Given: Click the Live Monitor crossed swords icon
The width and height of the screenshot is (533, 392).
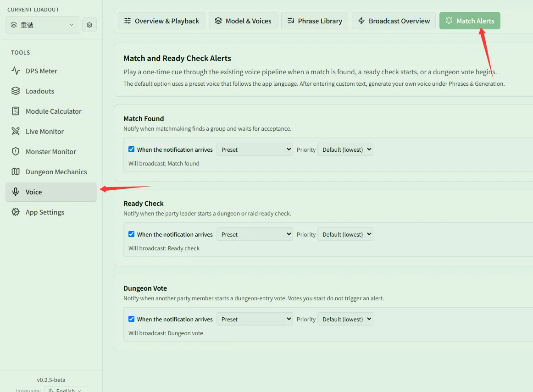Looking at the screenshot, I should (16, 131).
